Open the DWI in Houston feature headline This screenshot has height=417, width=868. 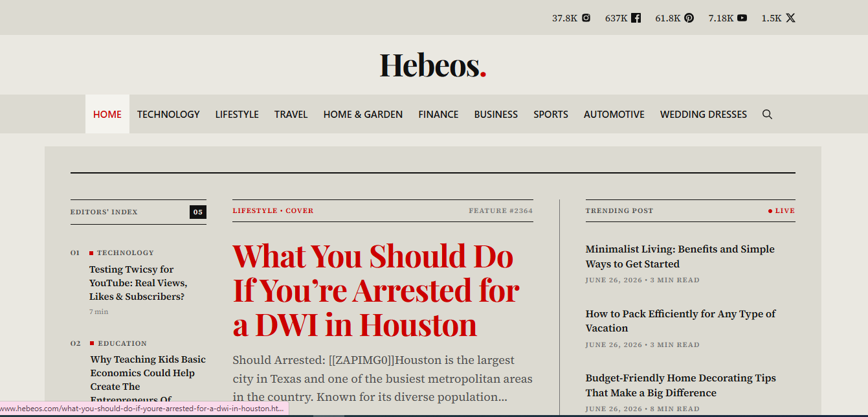click(376, 291)
